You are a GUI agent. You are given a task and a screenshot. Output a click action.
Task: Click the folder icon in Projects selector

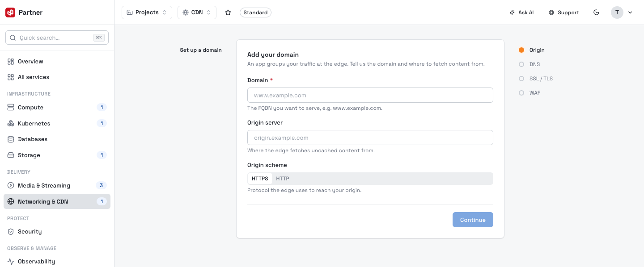(130, 13)
